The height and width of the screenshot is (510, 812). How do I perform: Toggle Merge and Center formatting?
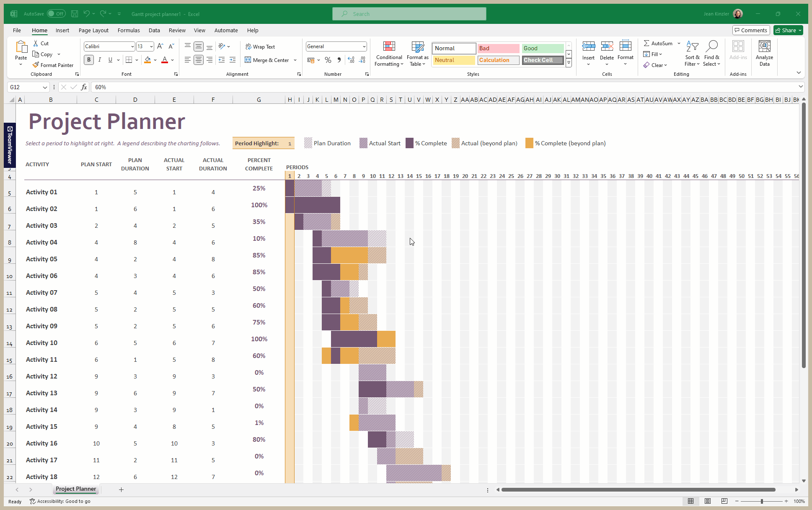pos(268,59)
